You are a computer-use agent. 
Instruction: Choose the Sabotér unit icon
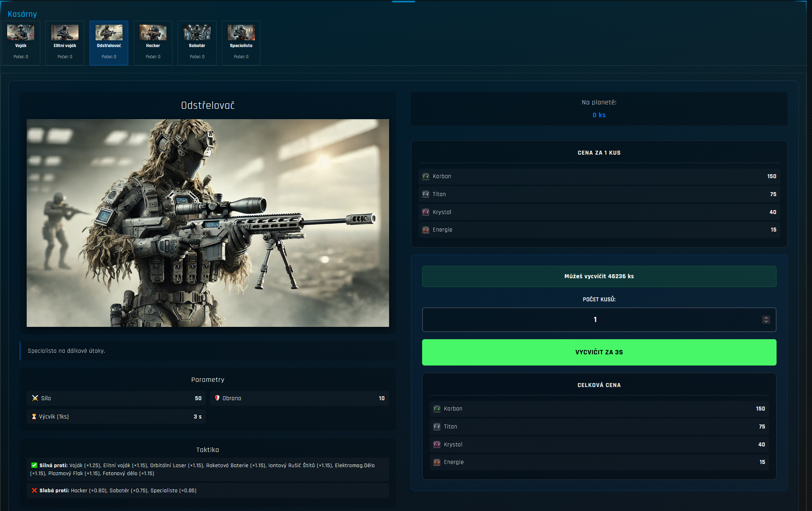point(197,33)
